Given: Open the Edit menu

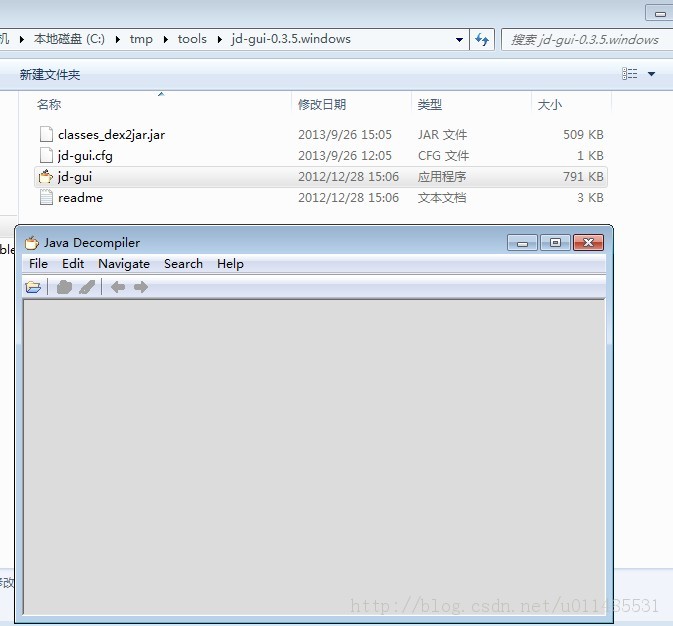Looking at the screenshot, I should 73,264.
